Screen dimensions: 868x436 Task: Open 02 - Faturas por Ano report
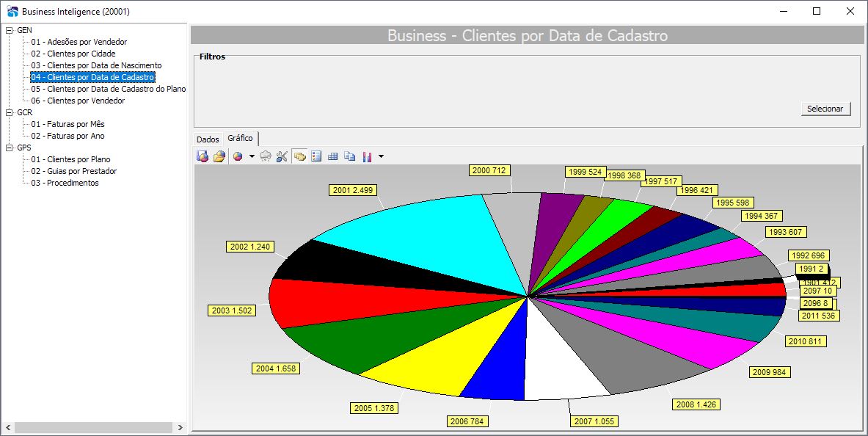click(68, 136)
